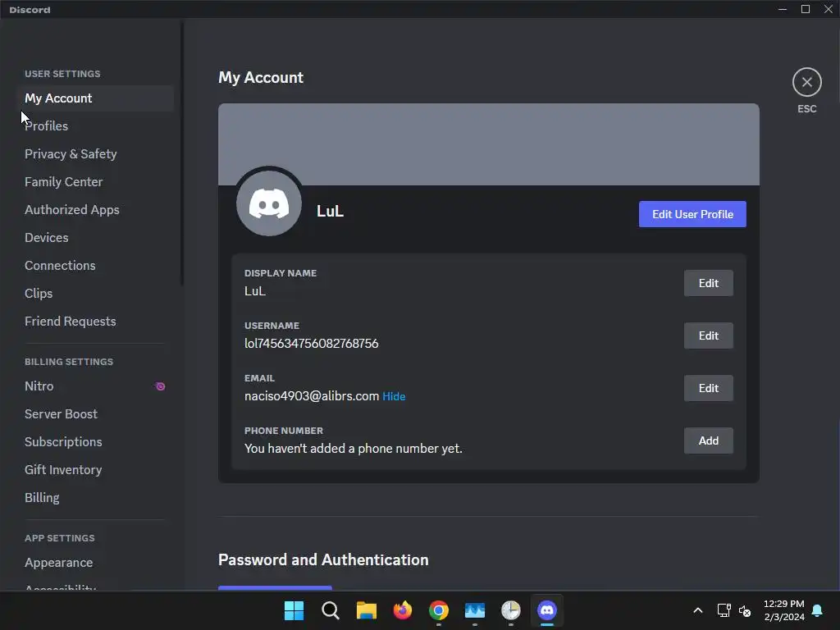
Task: Click the LuL Discord avatar icon
Action: 269,203
